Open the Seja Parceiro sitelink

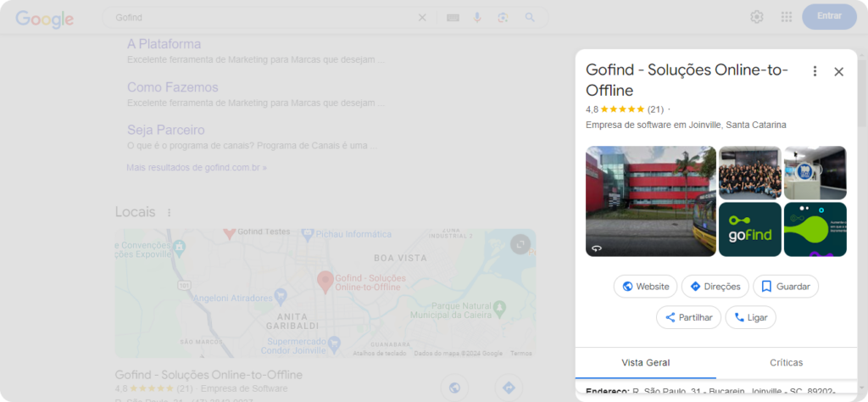pos(166,130)
